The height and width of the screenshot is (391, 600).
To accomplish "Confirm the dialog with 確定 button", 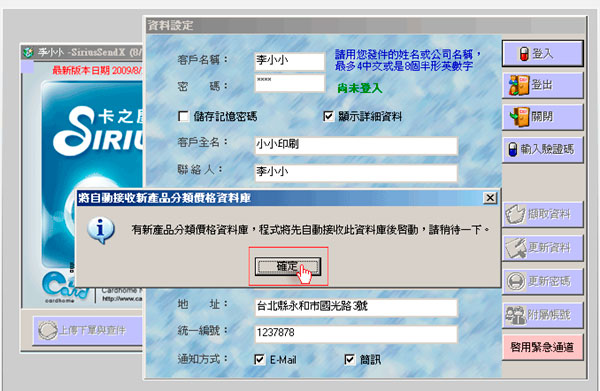I will click(288, 266).
